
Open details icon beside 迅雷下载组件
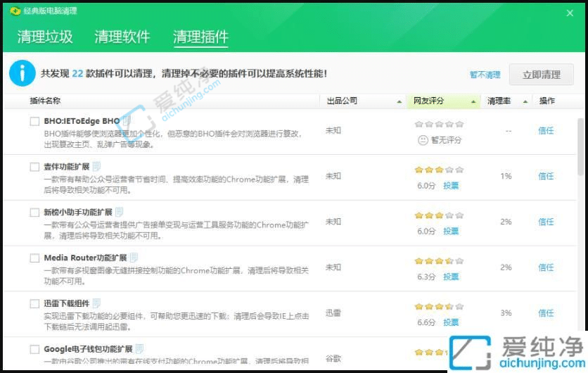96,303
